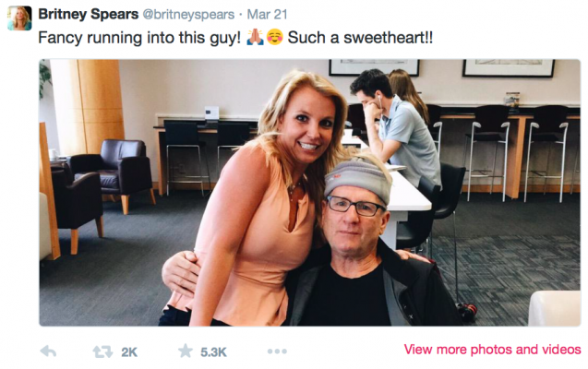Open the attached tweet photo
This screenshot has width=588, height=369.
coord(309,193)
